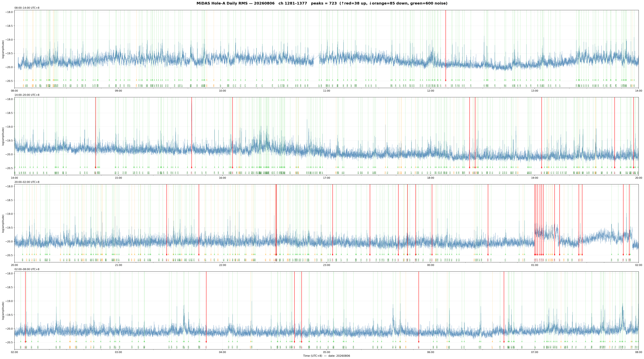The image size is (644, 359).
Task: Click the 05:00 time tick label
Action: coord(326,352)
